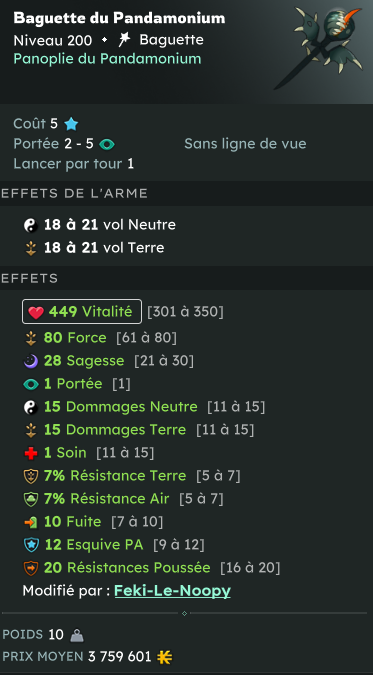The height and width of the screenshot is (675, 373).
Task: Click the 80 Force effect line
Action: (100, 338)
